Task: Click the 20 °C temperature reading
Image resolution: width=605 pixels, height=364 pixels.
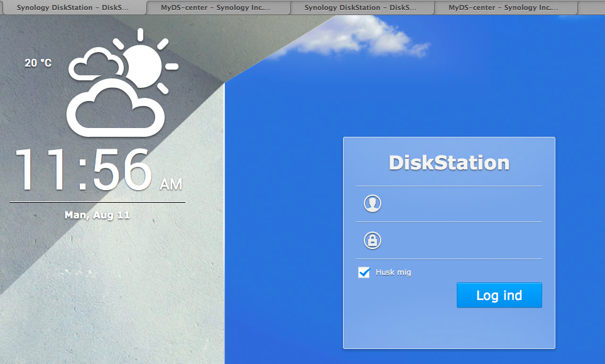Action: pyautogui.click(x=38, y=63)
